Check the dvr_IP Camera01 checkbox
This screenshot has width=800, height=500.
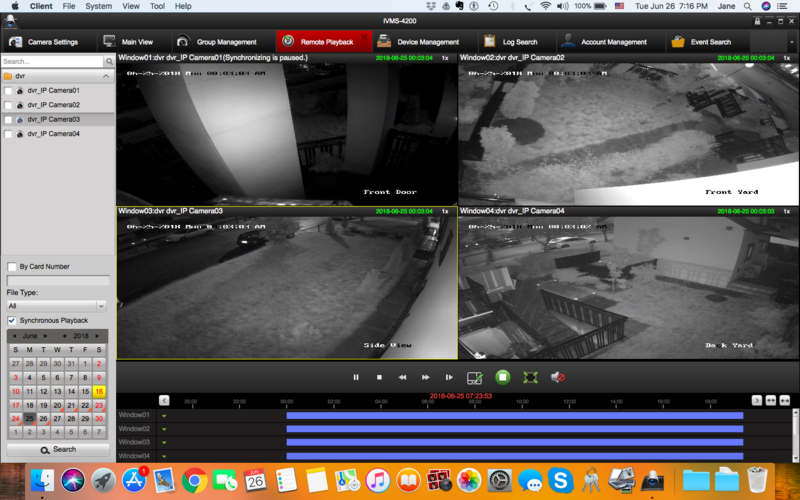(8, 91)
